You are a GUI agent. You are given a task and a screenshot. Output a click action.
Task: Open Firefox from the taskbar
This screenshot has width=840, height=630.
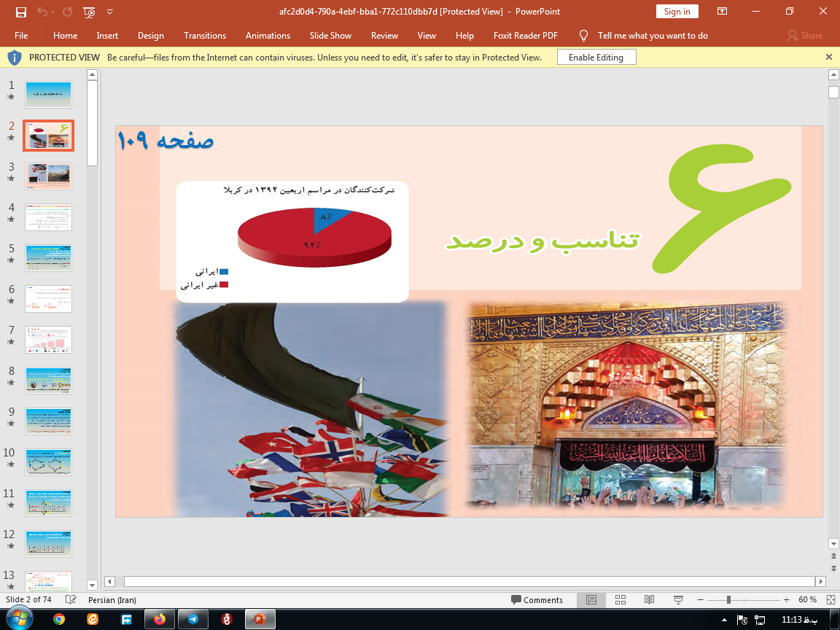[x=159, y=618]
